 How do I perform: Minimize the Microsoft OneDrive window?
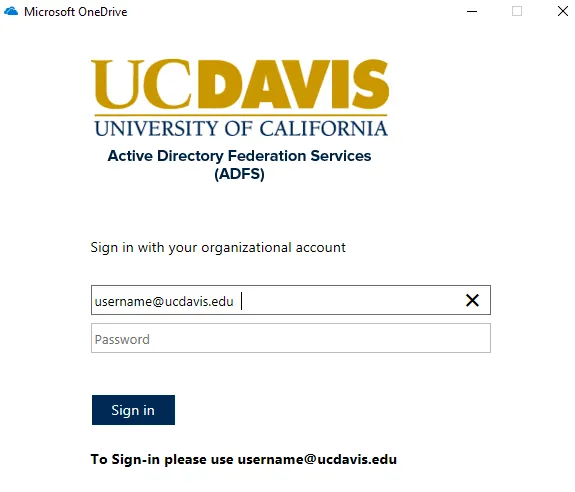click(472, 11)
